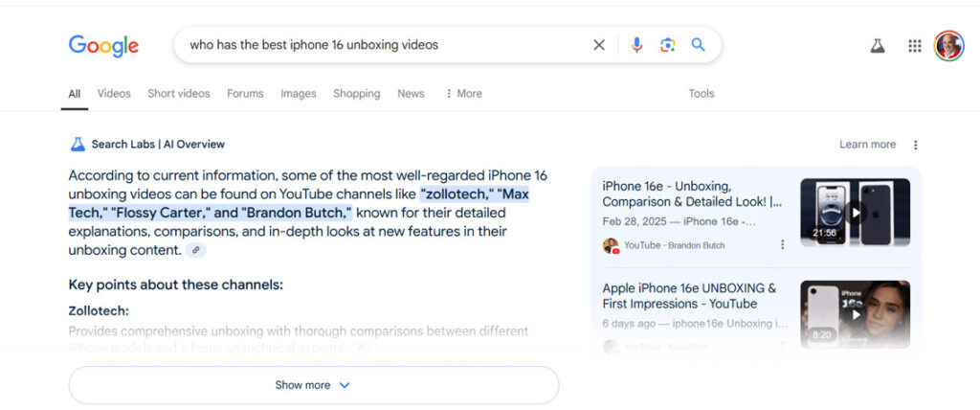Image resolution: width=980 pixels, height=410 pixels.
Task: Expand AI Overview with Show more
Action: click(x=313, y=385)
